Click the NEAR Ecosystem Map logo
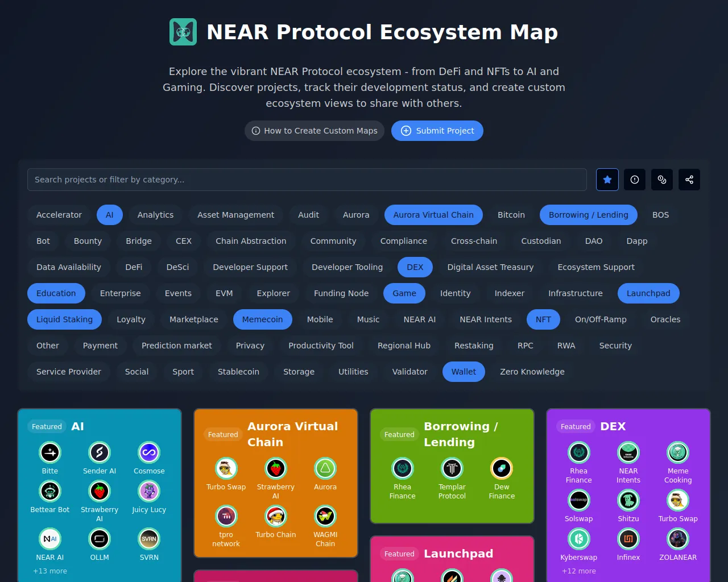The width and height of the screenshot is (728, 582). click(x=183, y=32)
